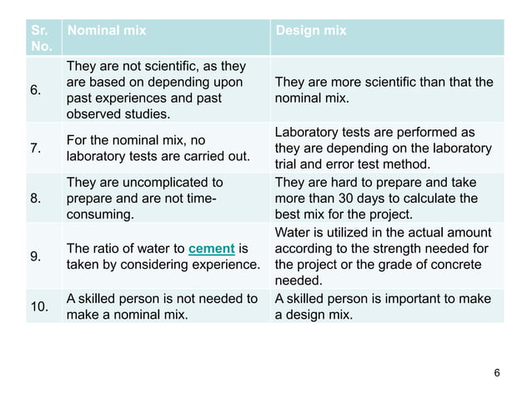
Task: Click 'hard to prepare, more than 30 days' cell
Action: point(387,199)
